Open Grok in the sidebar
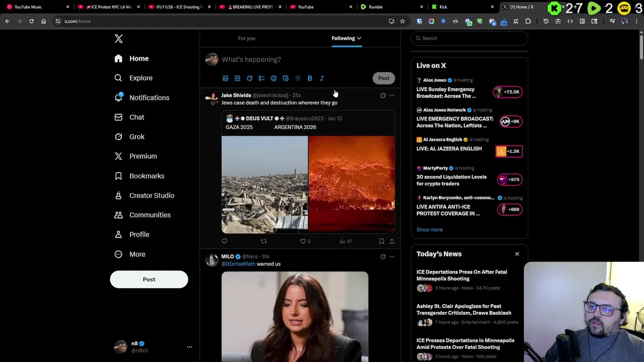This screenshot has width=644, height=362. click(x=130, y=137)
